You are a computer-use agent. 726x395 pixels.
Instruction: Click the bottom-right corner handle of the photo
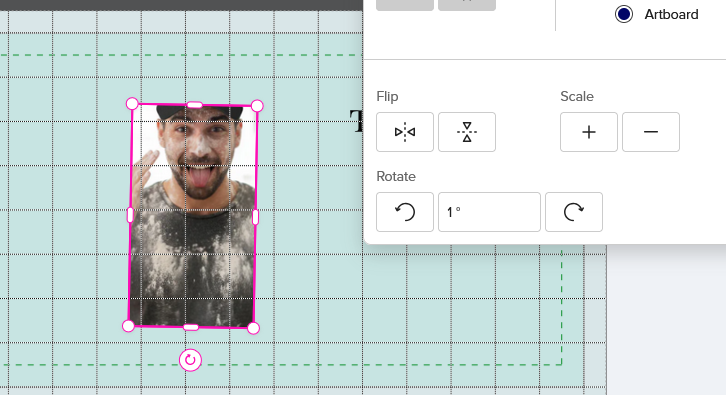point(253,328)
